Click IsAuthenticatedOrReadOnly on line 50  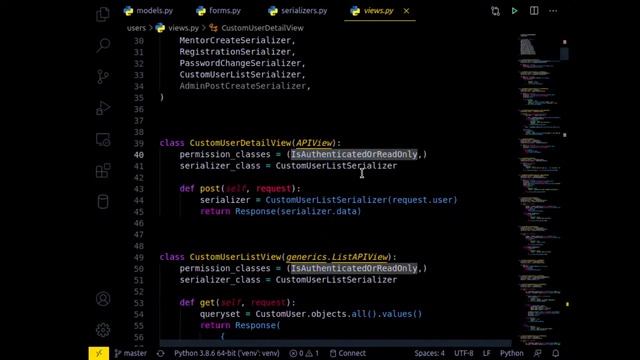pyautogui.click(x=354, y=269)
